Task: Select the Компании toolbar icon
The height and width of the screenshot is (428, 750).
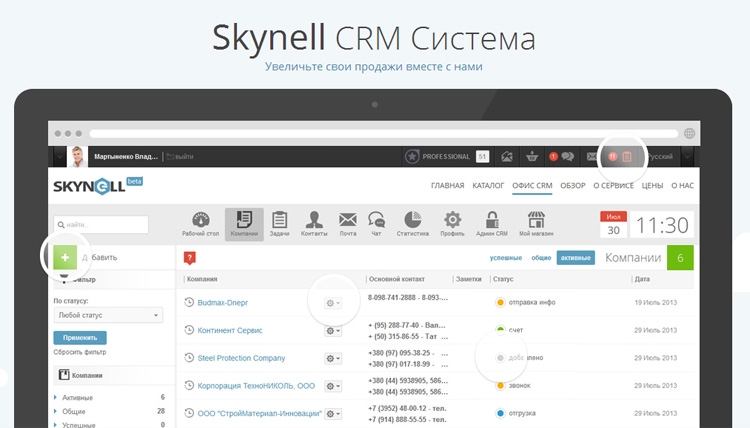Action: pos(244,224)
